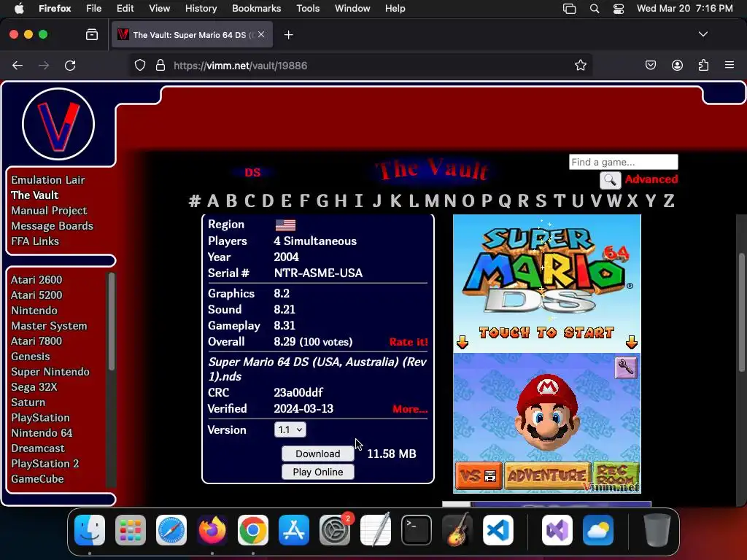Image resolution: width=747 pixels, height=560 pixels.
Task: Open System Settings in the dock
Action: [334, 530]
